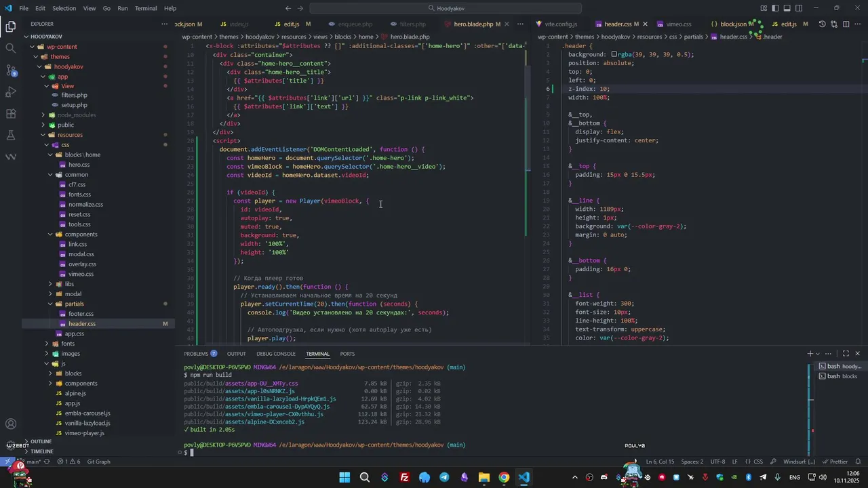This screenshot has width=868, height=488.
Task: Open the terminal panel's more actions ellipsis
Action: pos(829,354)
